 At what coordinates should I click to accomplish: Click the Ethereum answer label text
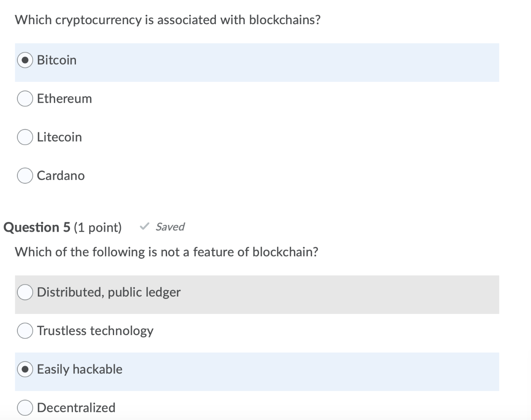point(64,98)
